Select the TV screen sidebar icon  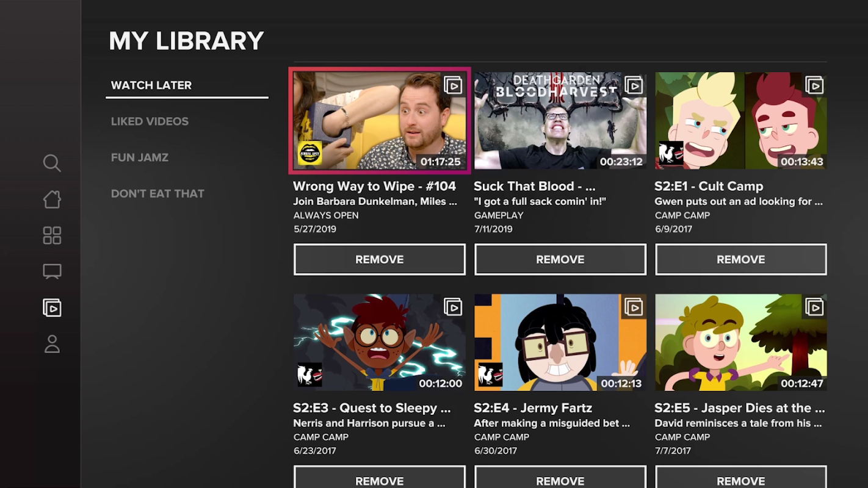[52, 271]
